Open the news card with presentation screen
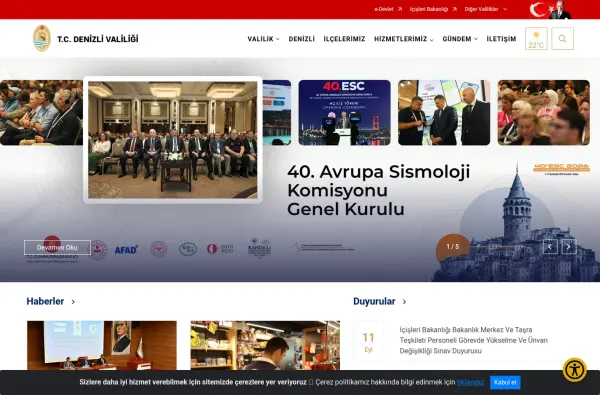This screenshot has width=600, height=395. (102, 345)
